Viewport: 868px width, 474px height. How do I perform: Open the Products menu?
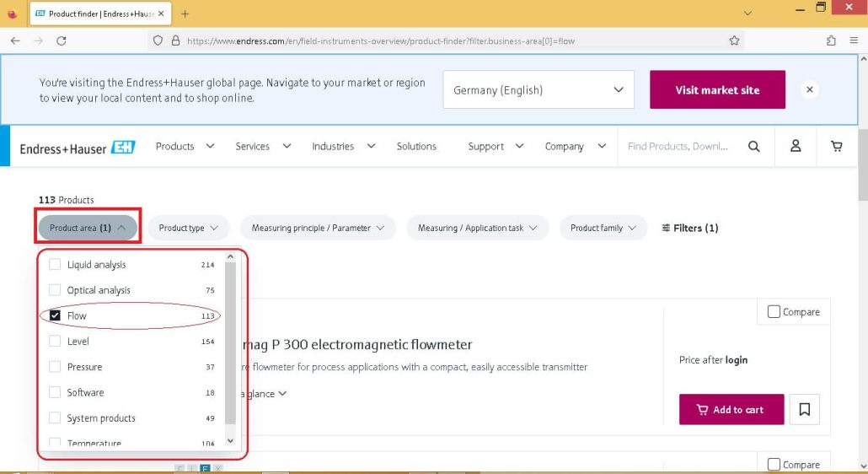click(x=185, y=146)
